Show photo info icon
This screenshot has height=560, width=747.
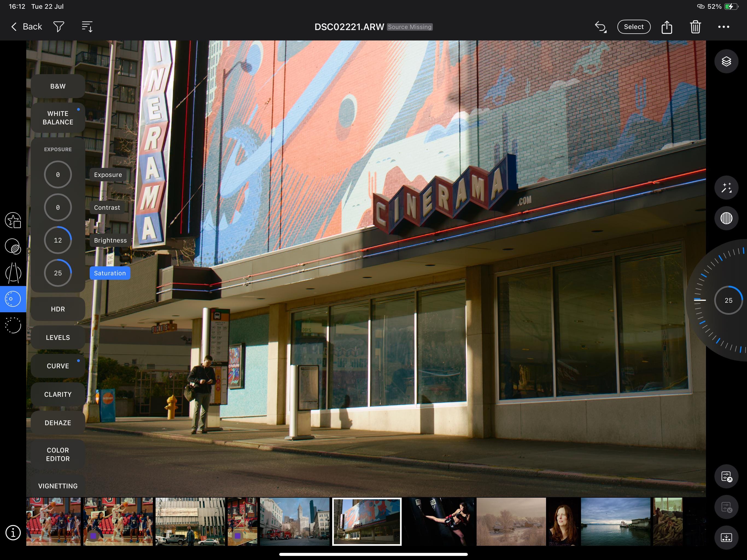click(x=13, y=533)
